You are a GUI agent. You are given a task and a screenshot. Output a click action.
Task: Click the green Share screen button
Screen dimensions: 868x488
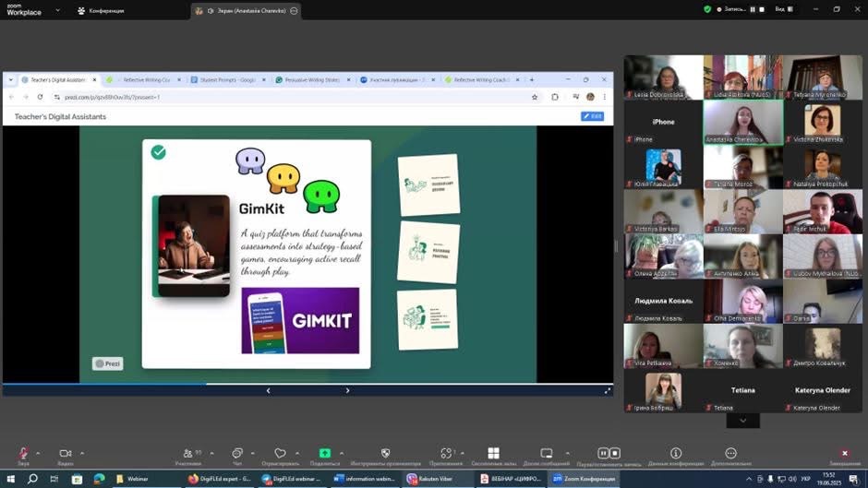coord(325,453)
